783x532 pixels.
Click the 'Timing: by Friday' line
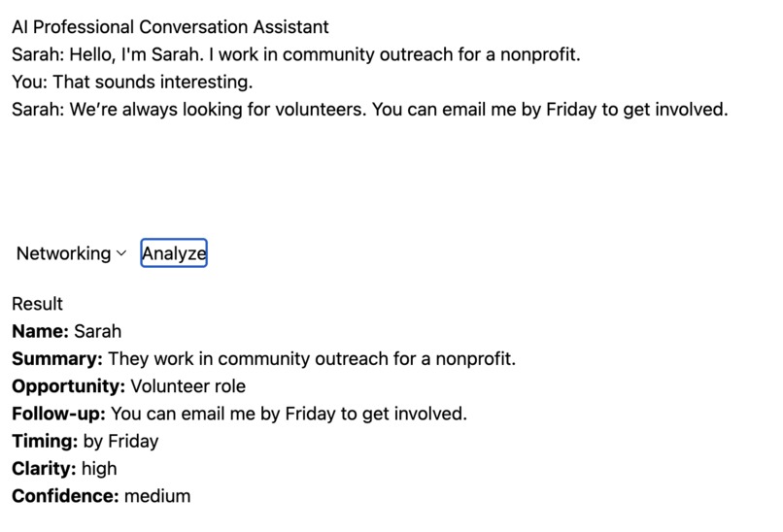click(x=85, y=441)
